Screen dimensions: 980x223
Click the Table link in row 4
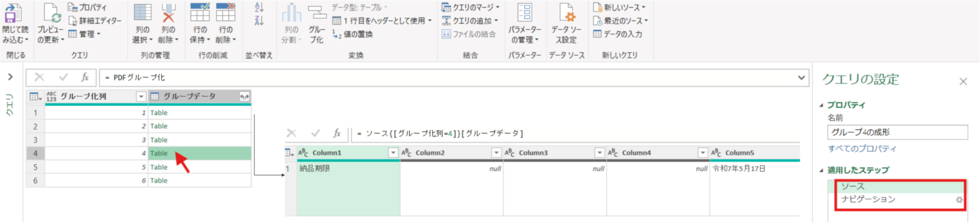pyautogui.click(x=159, y=153)
